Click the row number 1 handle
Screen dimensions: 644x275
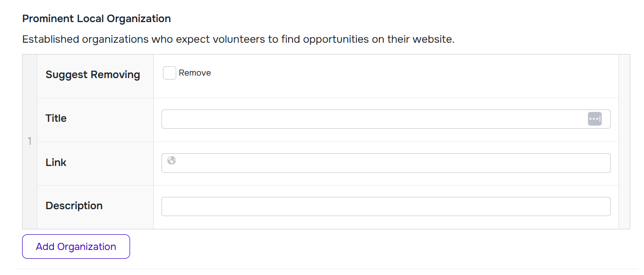29,141
